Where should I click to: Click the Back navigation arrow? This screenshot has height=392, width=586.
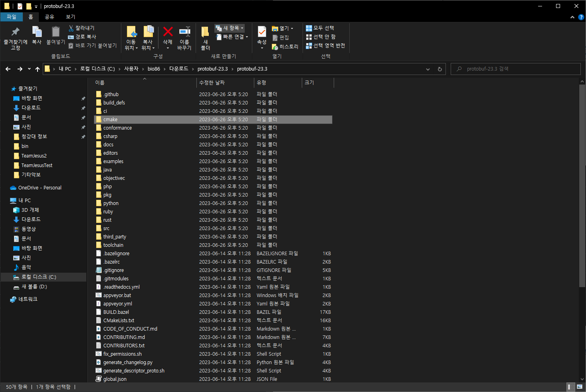point(8,69)
